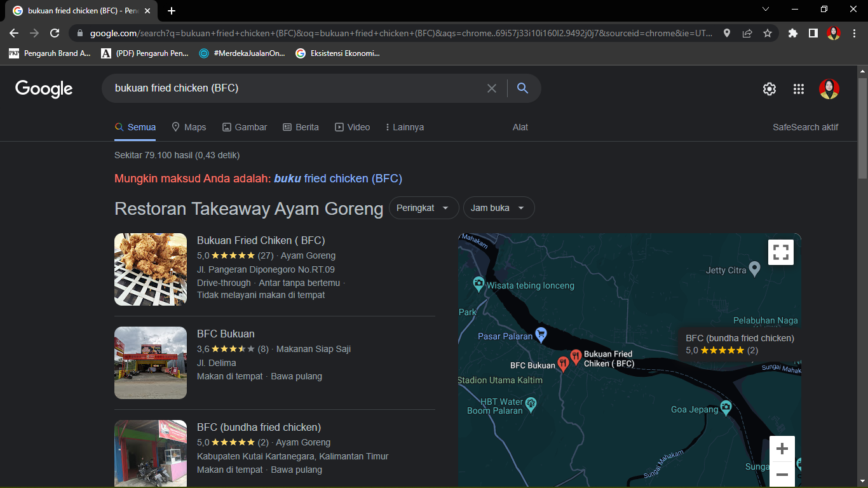This screenshot has height=488, width=868.
Task: Click 'Jl. Pangeran Diponegoro No.RT.09' address
Action: (266, 269)
